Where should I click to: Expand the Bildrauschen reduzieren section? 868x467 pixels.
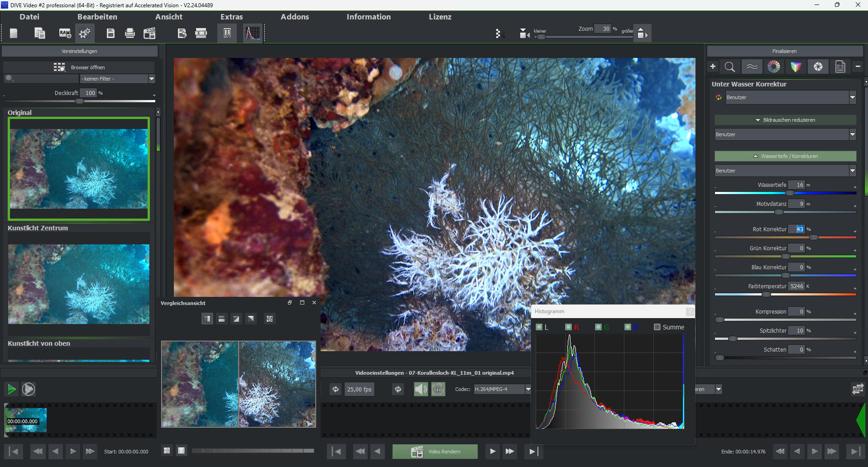point(785,120)
